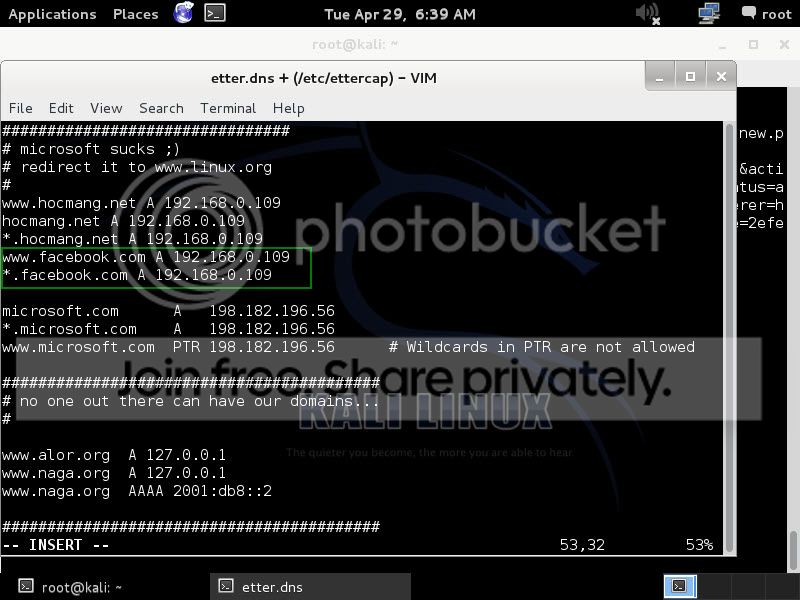The height and width of the screenshot is (600, 800).
Task: Open the Help menu in VIM window
Action: (x=288, y=108)
